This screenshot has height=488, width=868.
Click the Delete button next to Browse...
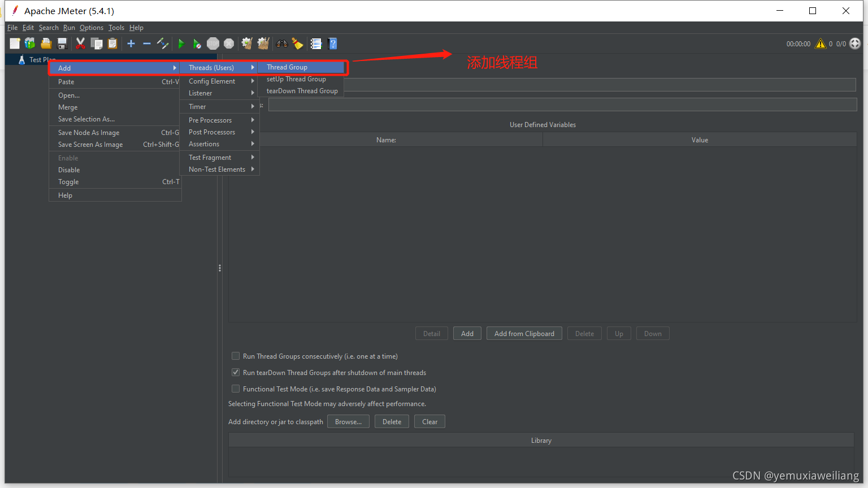(x=392, y=422)
